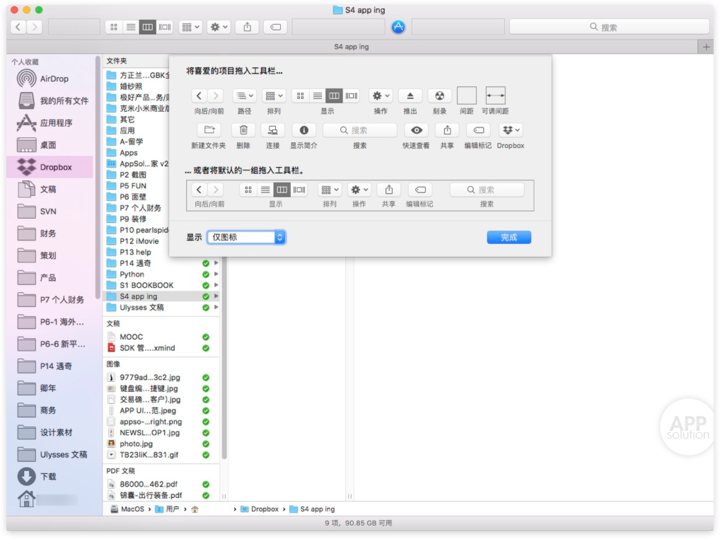Pick the 间距 space item in customize sheet

pos(467,95)
